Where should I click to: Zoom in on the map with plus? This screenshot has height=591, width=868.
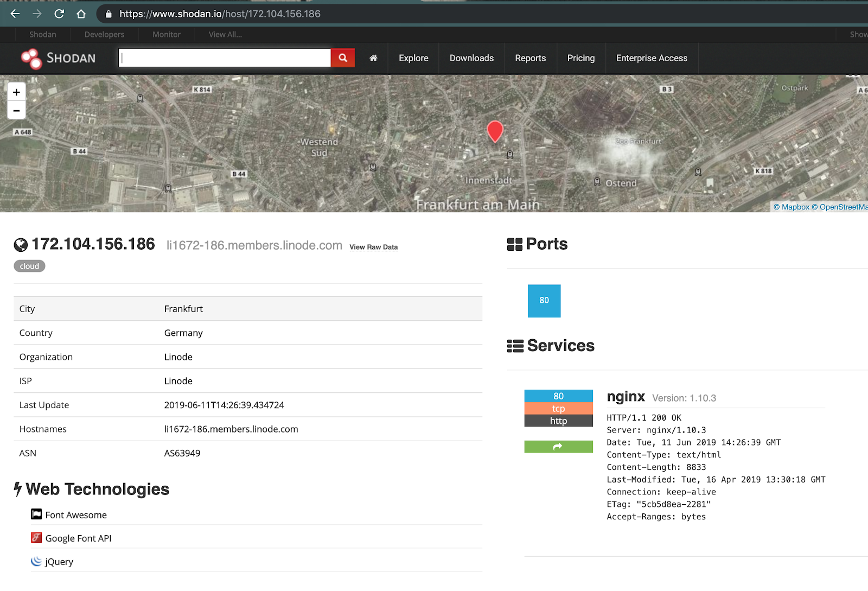(x=16, y=92)
